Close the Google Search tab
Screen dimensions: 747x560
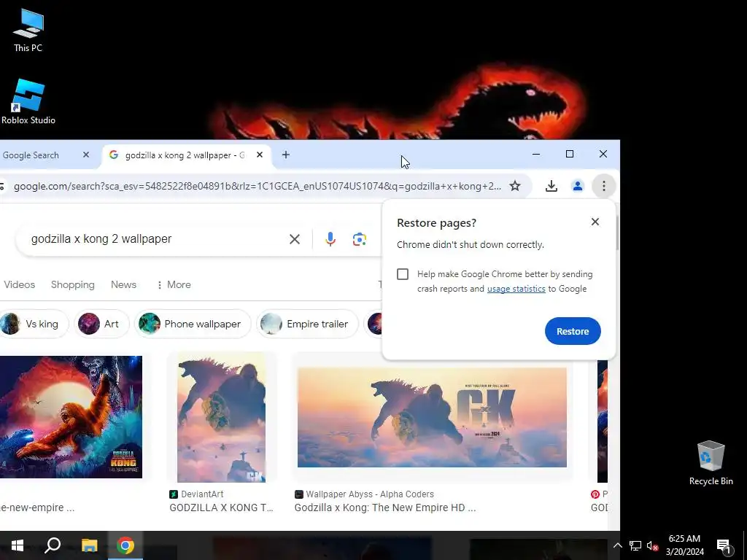pyautogui.click(x=86, y=155)
